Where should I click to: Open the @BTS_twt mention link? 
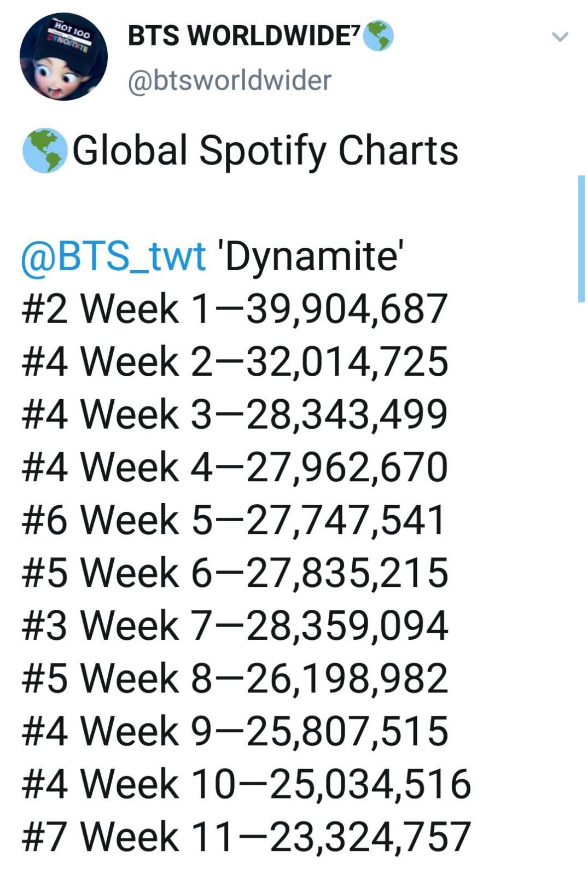click(x=113, y=255)
